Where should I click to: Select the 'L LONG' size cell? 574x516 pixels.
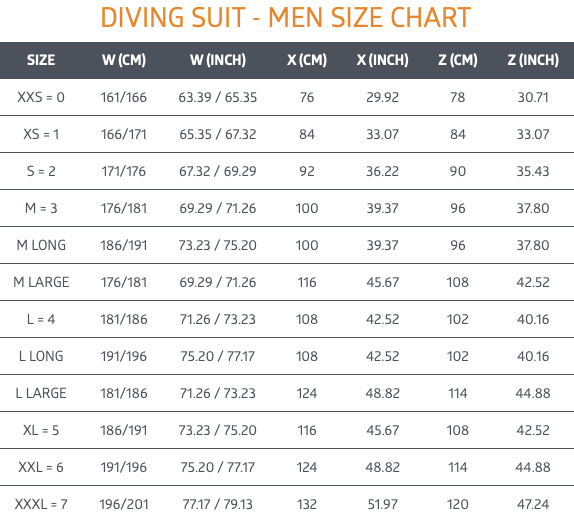tap(41, 356)
